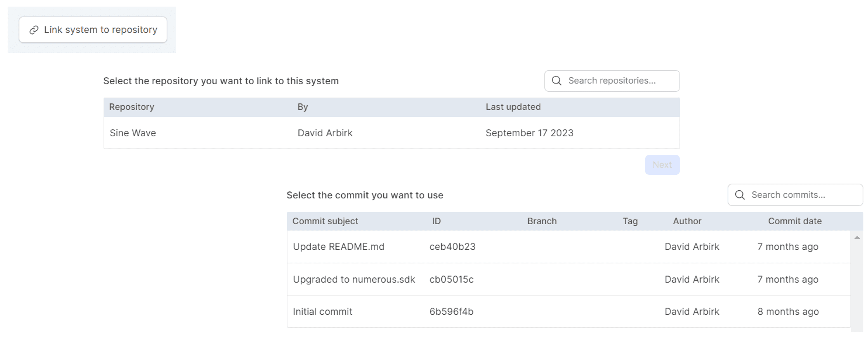Click the Repository column header
The image size is (868, 339).
[x=131, y=107]
